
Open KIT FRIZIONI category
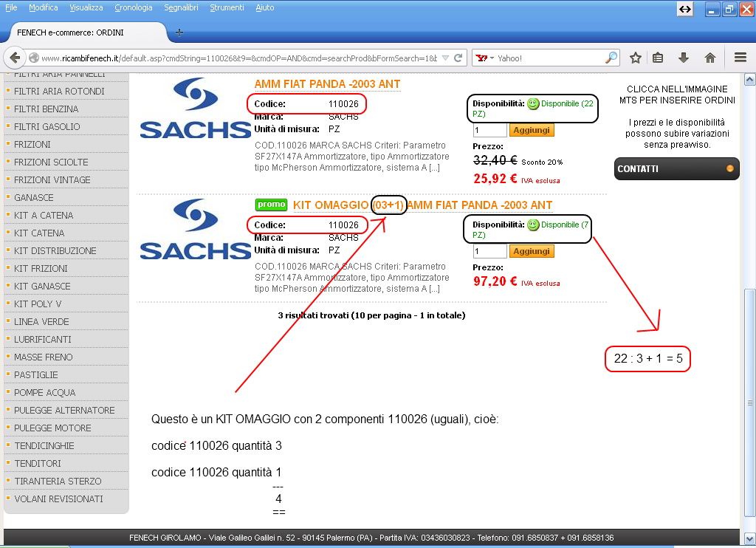point(41,269)
